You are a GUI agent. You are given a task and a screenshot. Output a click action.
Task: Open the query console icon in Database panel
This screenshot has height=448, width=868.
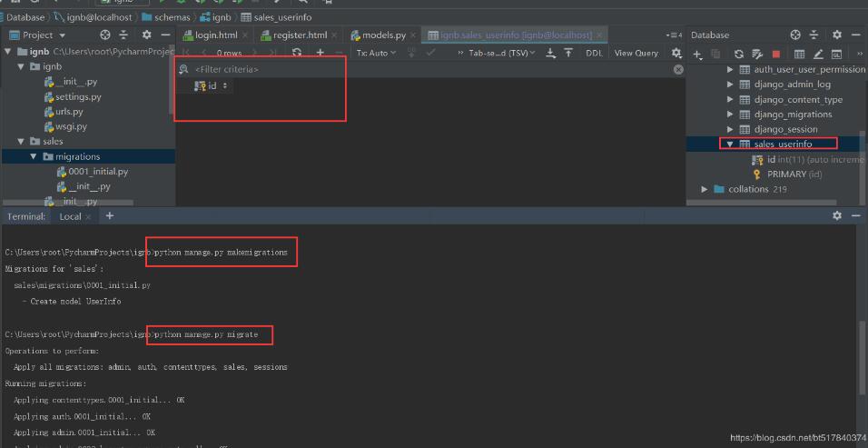(836, 55)
